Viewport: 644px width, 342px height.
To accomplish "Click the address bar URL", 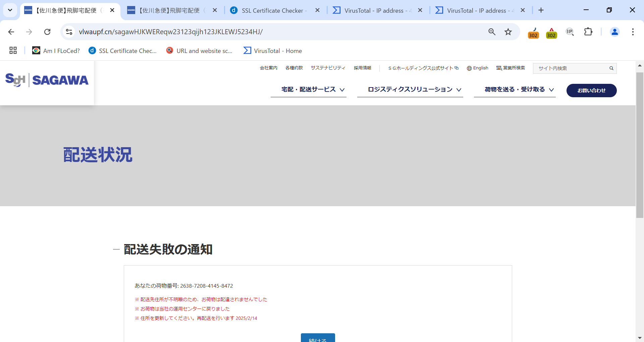I will [171, 32].
